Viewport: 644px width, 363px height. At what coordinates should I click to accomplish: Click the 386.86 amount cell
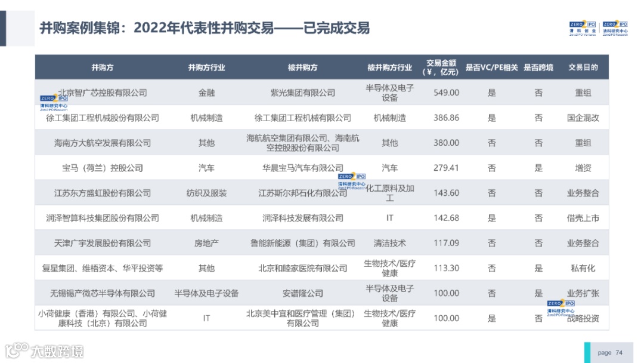(447, 118)
